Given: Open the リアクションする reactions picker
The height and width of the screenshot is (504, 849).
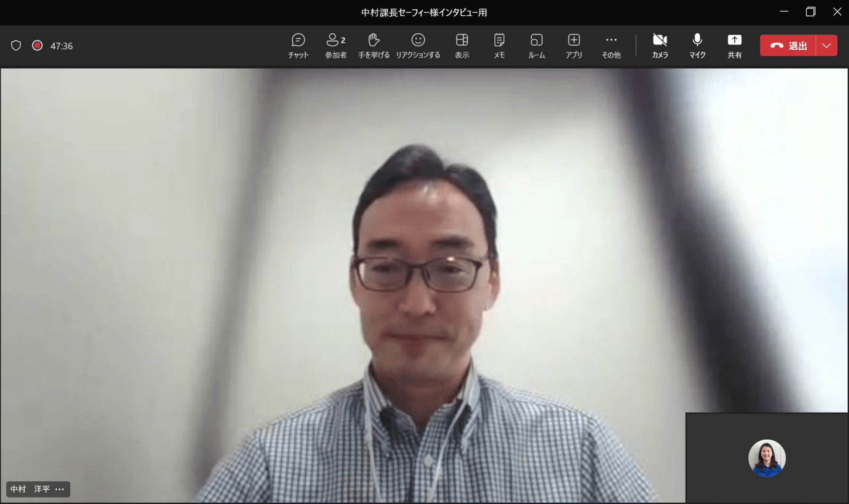Looking at the screenshot, I should (x=417, y=46).
